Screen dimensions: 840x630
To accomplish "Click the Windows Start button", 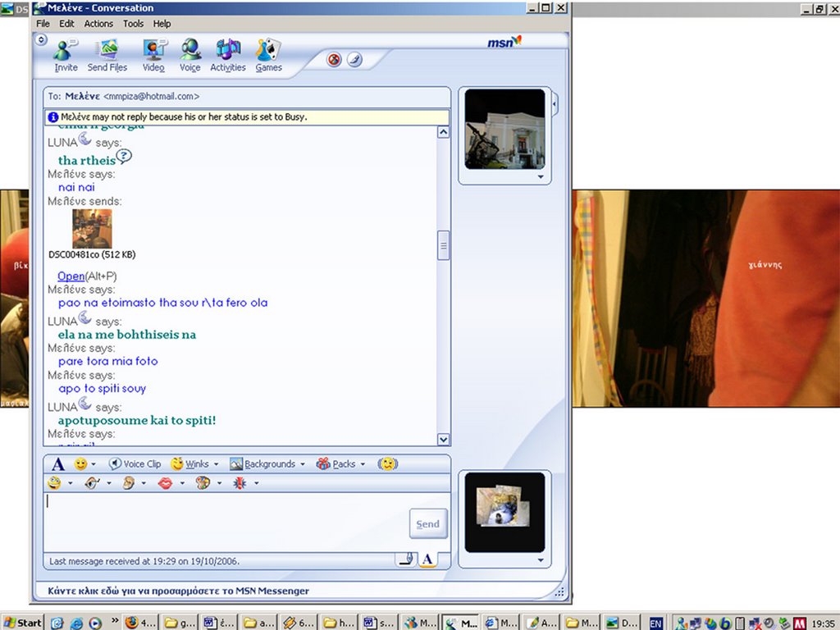I will (x=22, y=623).
